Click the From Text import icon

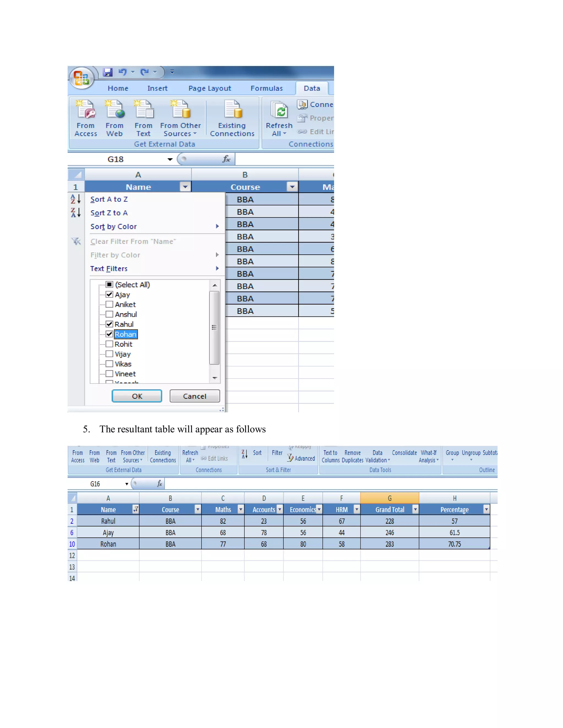(x=143, y=110)
